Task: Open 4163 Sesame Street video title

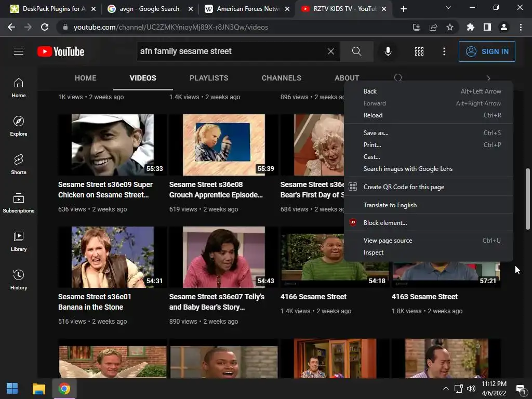Action: pos(424,297)
